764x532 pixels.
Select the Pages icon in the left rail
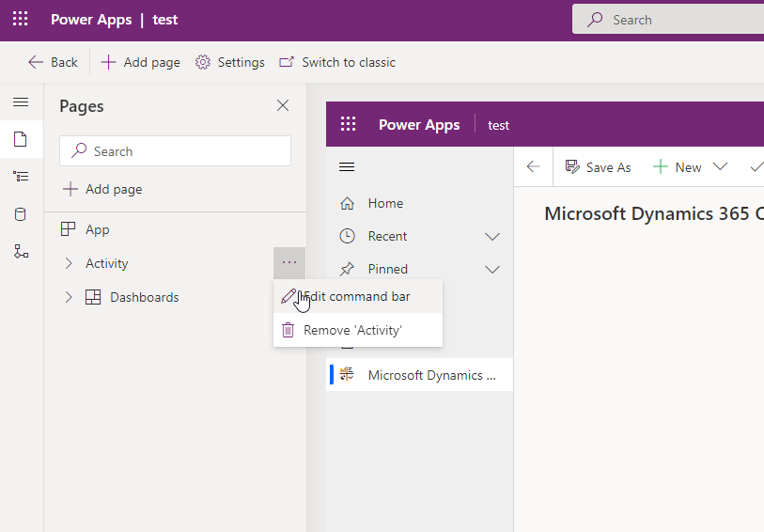[x=21, y=139]
